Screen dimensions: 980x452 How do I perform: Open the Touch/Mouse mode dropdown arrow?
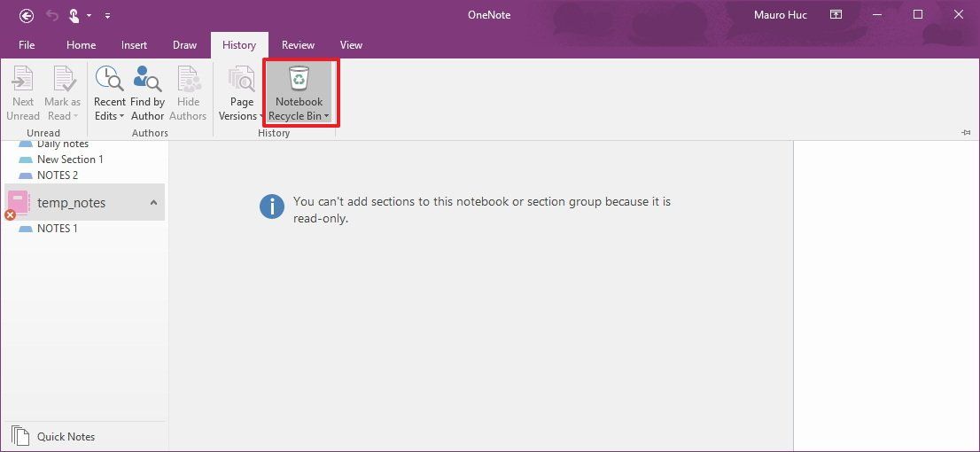pyautogui.click(x=89, y=15)
